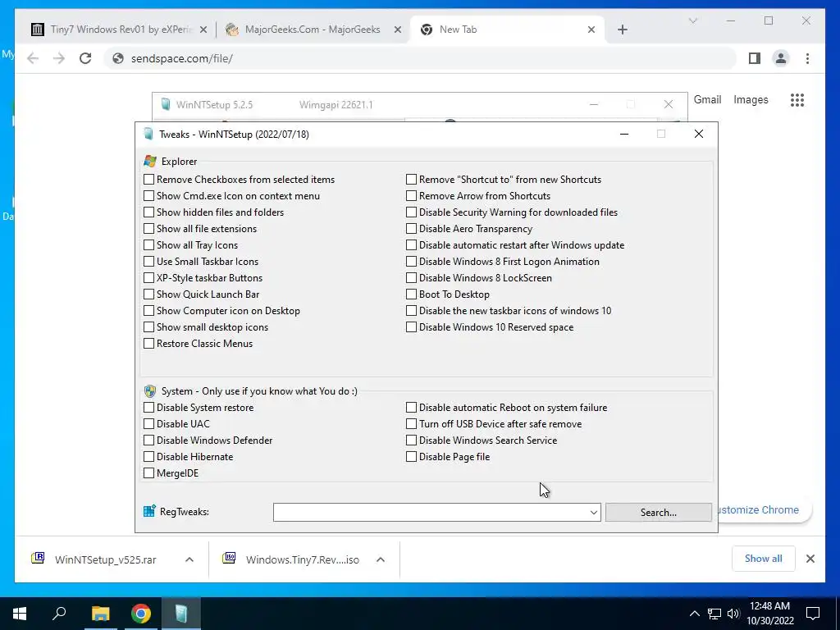The width and height of the screenshot is (840, 630).
Task: Switch to MajorGeeks.Com tab
Action: (x=313, y=30)
